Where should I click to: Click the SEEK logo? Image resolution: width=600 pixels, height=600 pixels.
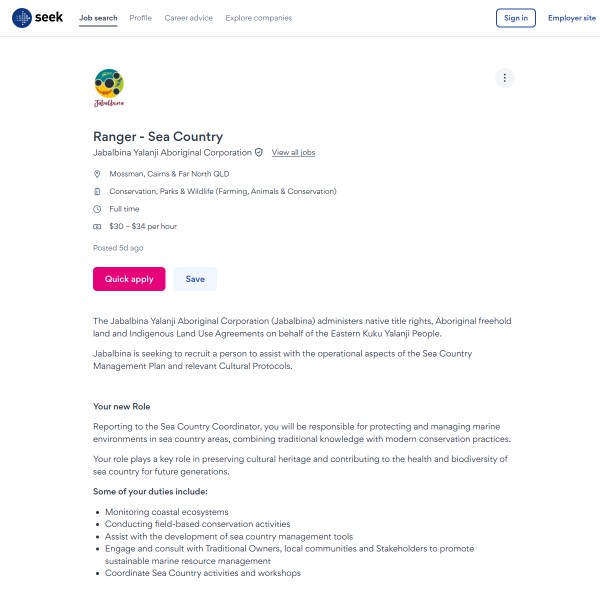[x=38, y=18]
